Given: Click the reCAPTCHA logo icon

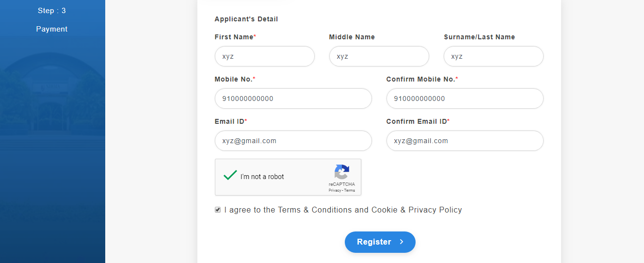Looking at the screenshot, I should (341, 172).
